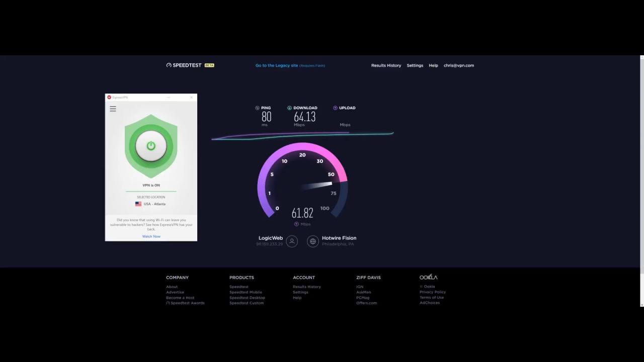
Task: Open Privacy Policy footer link
Action: coord(433,292)
